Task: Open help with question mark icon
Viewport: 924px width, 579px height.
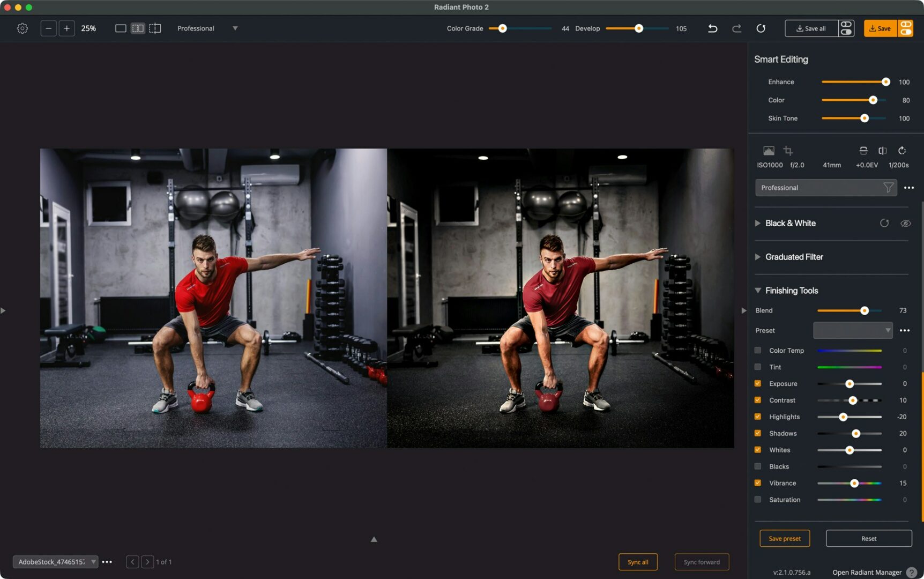Action: (x=911, y=573)
